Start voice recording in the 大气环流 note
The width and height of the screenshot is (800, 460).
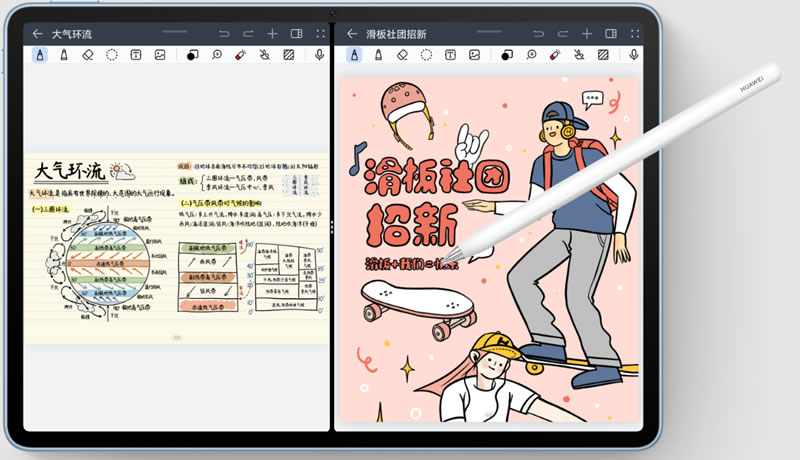tap(319, 55)
